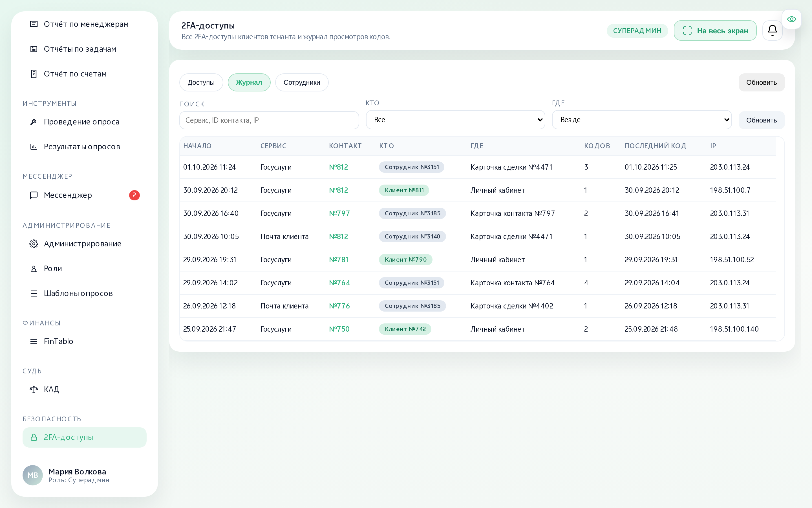Open contact №776 link
Screen dimensions: 812x508
(339, 306)
